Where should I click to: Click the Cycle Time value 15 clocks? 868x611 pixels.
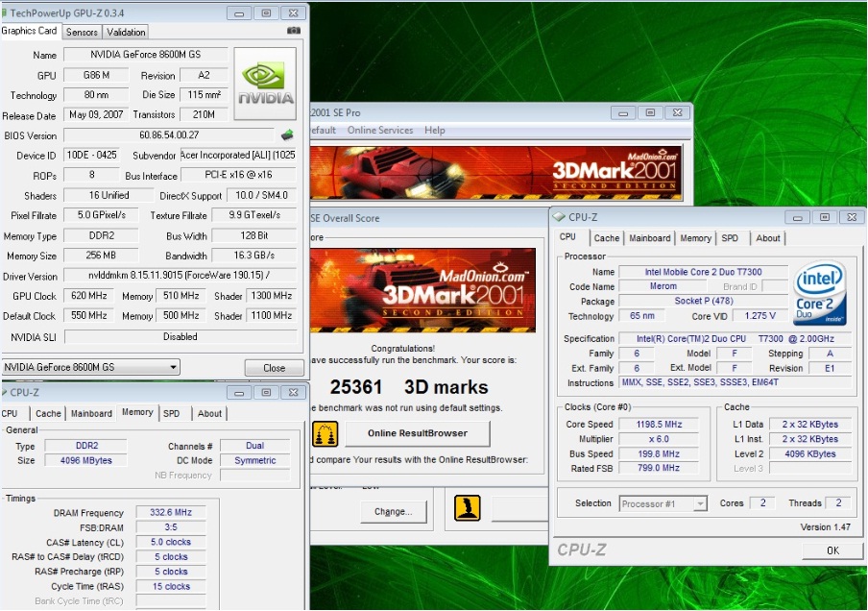tap(171, 586)
